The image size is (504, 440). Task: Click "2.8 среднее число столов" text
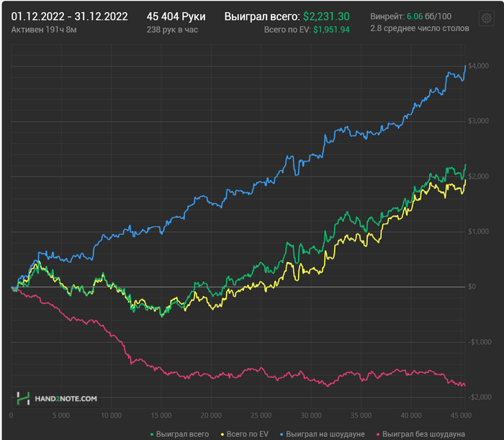coord(420,28)
